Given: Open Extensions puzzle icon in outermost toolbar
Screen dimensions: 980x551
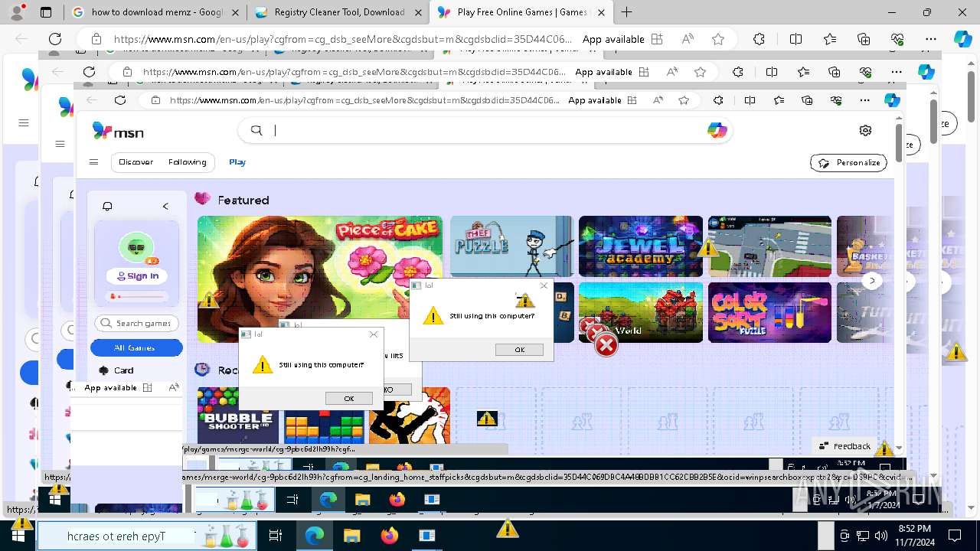Looking at the screenshot, I should tap(759, 39).
